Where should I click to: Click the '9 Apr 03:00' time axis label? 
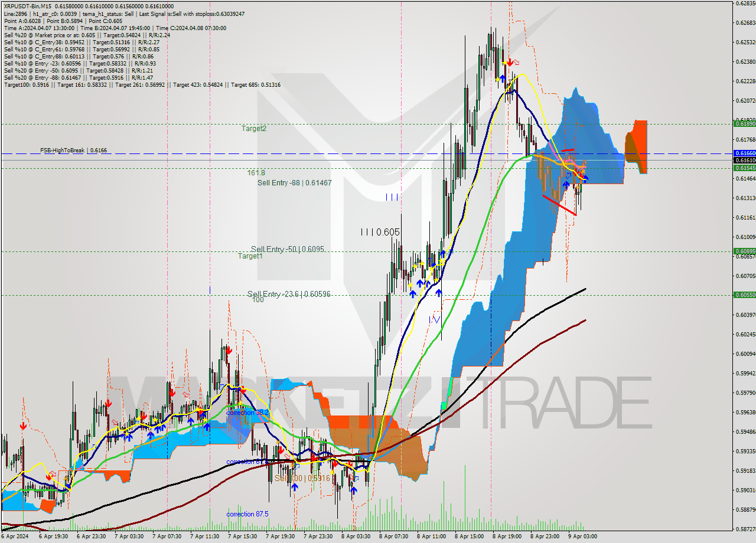pos(582,537)
